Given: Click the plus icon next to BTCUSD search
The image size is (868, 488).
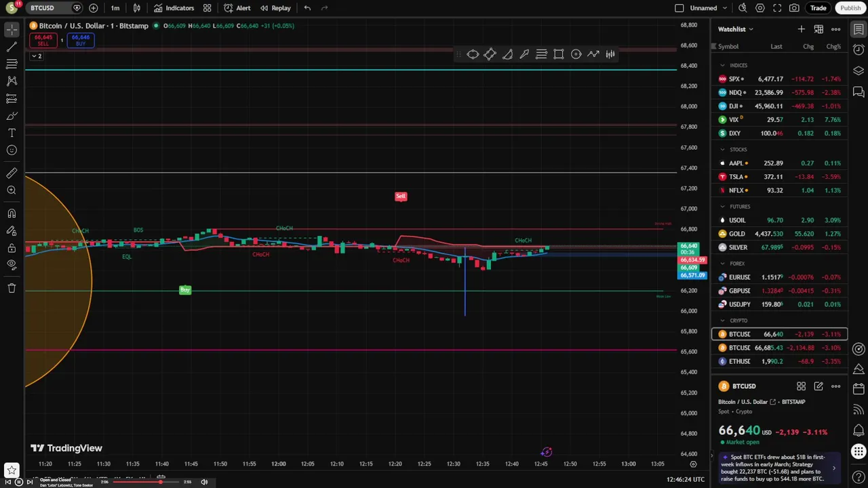Looking at the screenshot, I should tap(94, 8).
